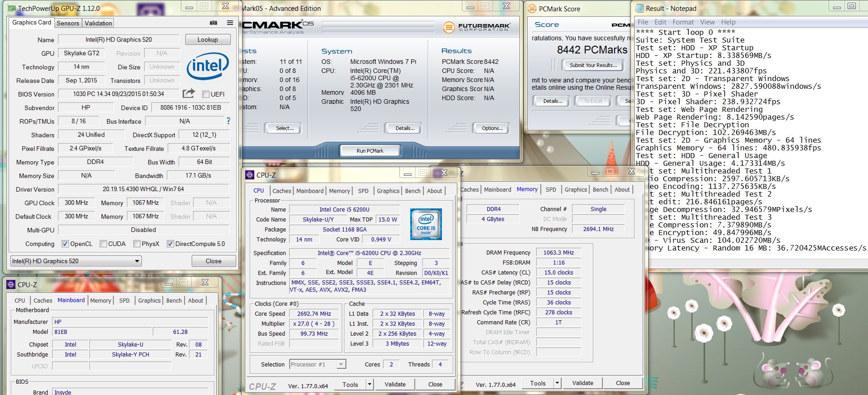Click the Close button in Memory window
868x395 pixels.
(623, 383)
